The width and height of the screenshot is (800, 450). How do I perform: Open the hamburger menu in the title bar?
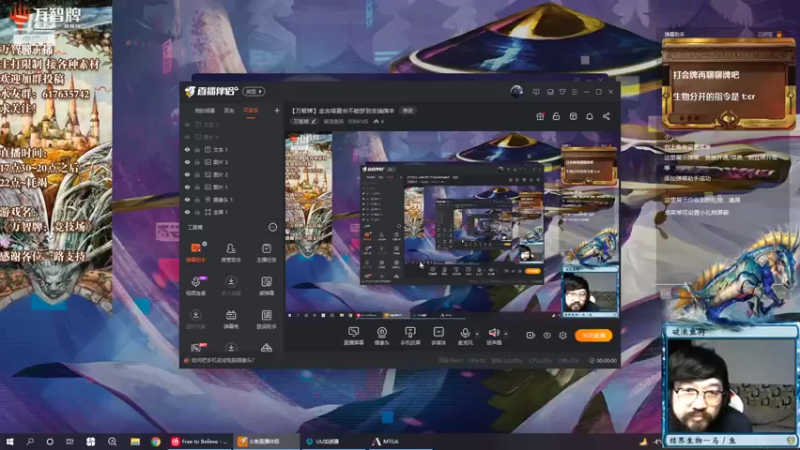(x=574, y=92)
